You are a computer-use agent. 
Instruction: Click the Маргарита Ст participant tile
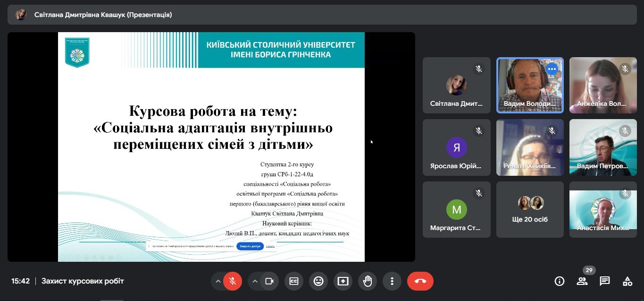456,209
